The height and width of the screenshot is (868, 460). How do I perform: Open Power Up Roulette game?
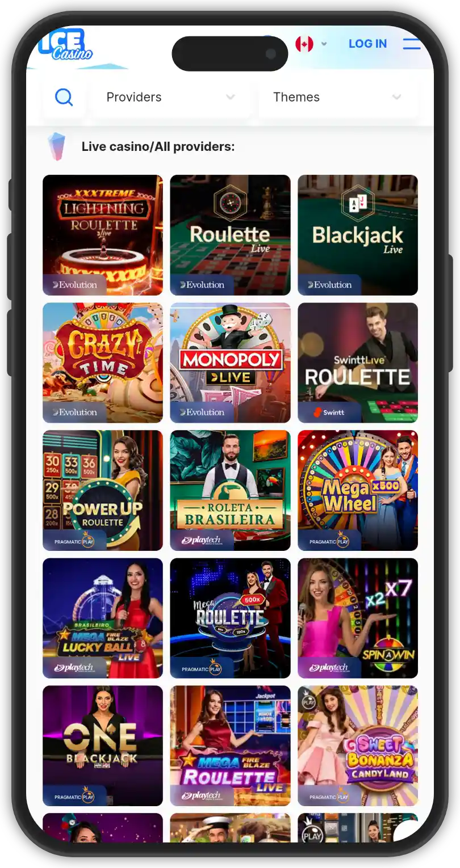click(x=103, y=491)
